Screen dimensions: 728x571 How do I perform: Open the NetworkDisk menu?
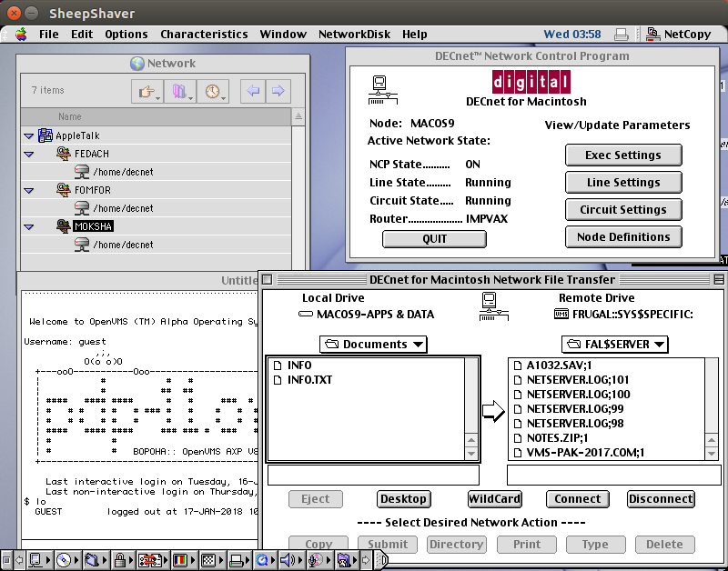pyautogui.click(x=354, y=34)
